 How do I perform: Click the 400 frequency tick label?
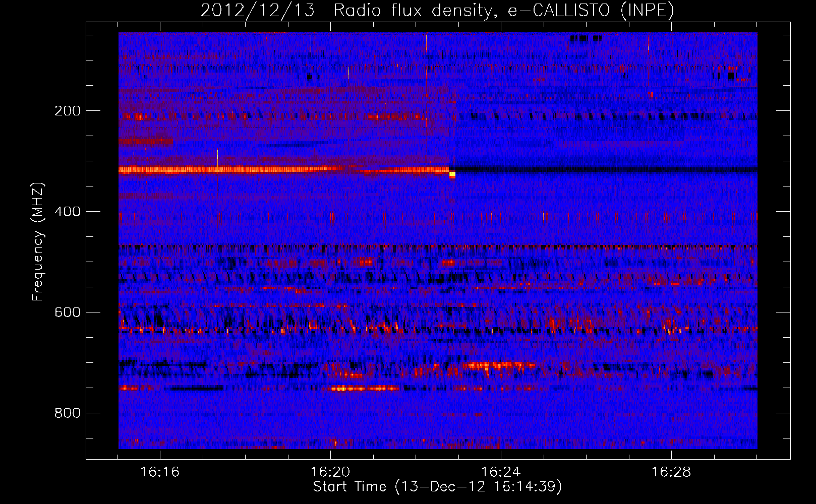68,212
